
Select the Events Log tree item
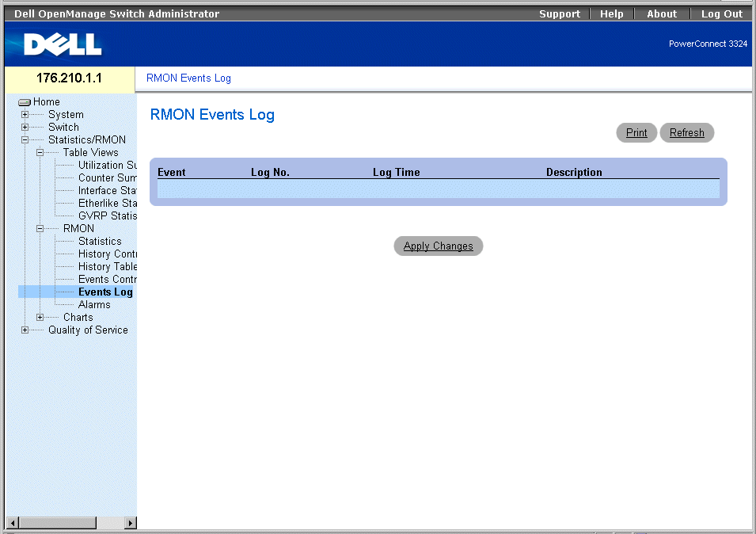point(105,292)
